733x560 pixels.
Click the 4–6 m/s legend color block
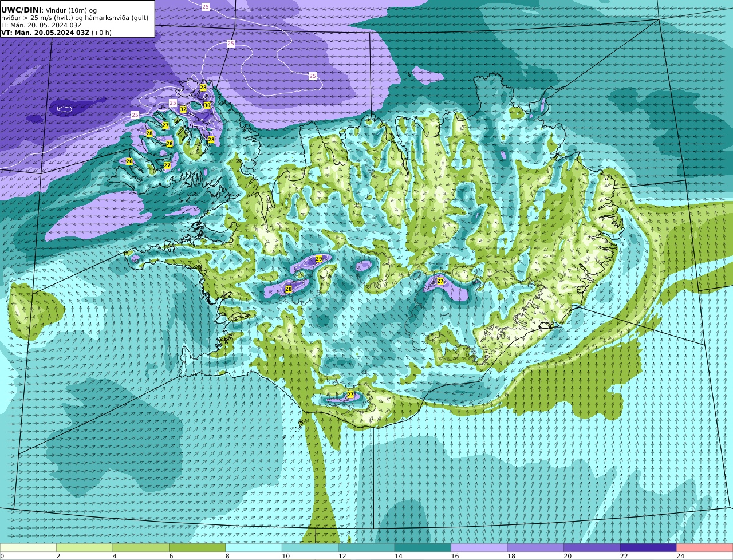141,547
